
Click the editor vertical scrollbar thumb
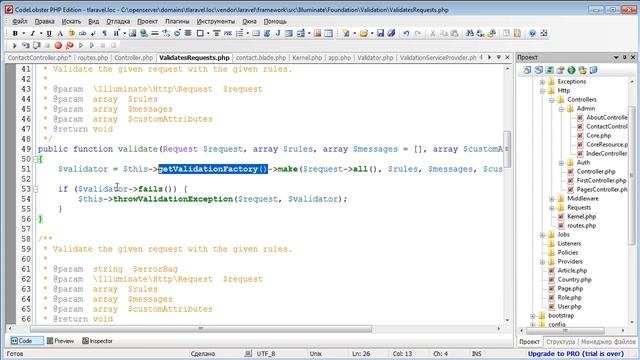(x=507, y=149)
